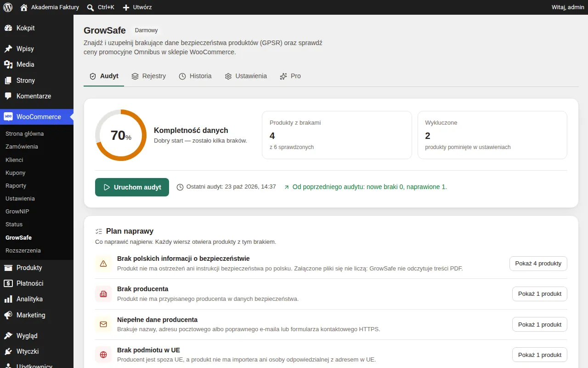The height and width of the screenshot is (368, 588).
Task: Click the envelope icon for incomplete producer data
Action: coord(103,324)
